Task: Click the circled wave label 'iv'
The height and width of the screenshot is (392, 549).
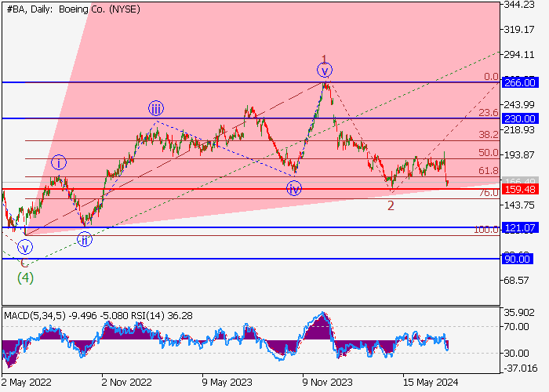Action: tap(294, 189)
